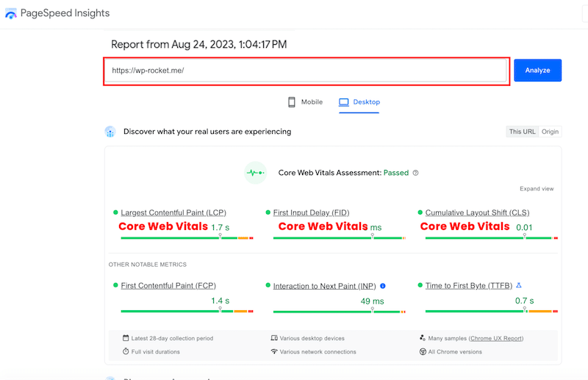Open the Chrome UX Report link
Viewport: 588px width, 380px height.
[495, 338]
